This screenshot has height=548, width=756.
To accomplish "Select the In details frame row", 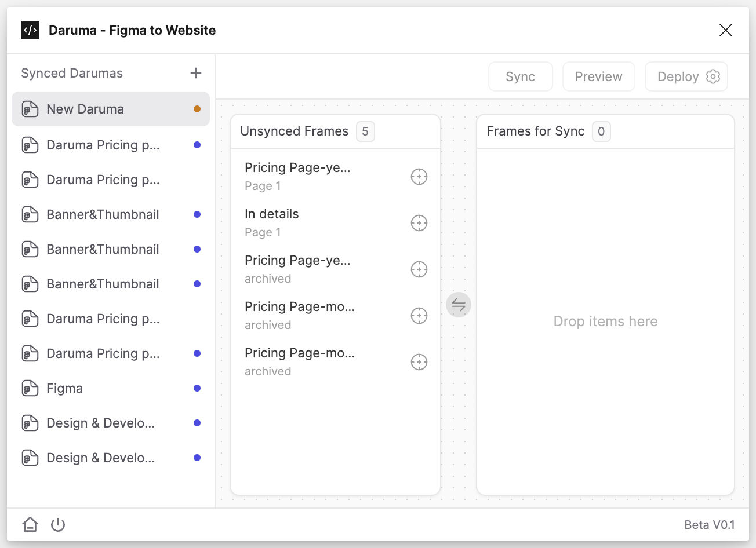I will [336, 223].
